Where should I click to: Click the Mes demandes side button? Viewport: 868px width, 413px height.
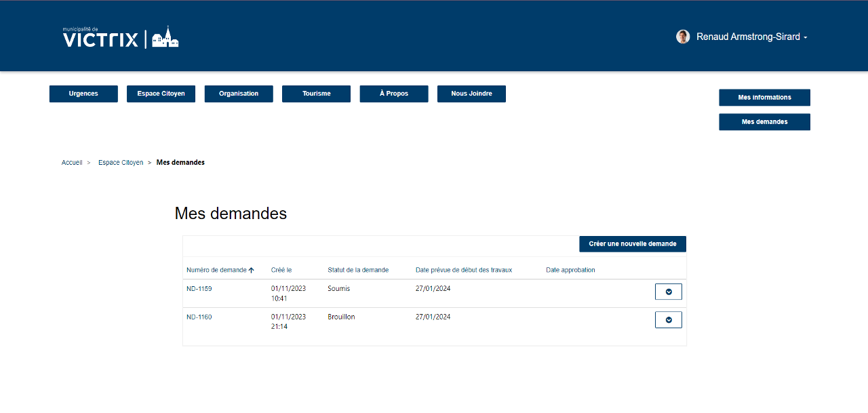(764, 122)
